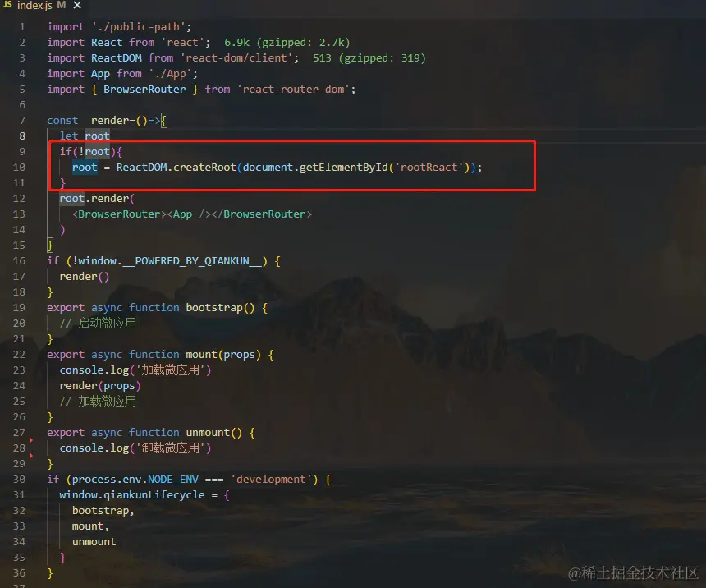Click 'rootReact' string literal
The height and width of the screenshot is (588, 706).
click(x=429, y=168)
